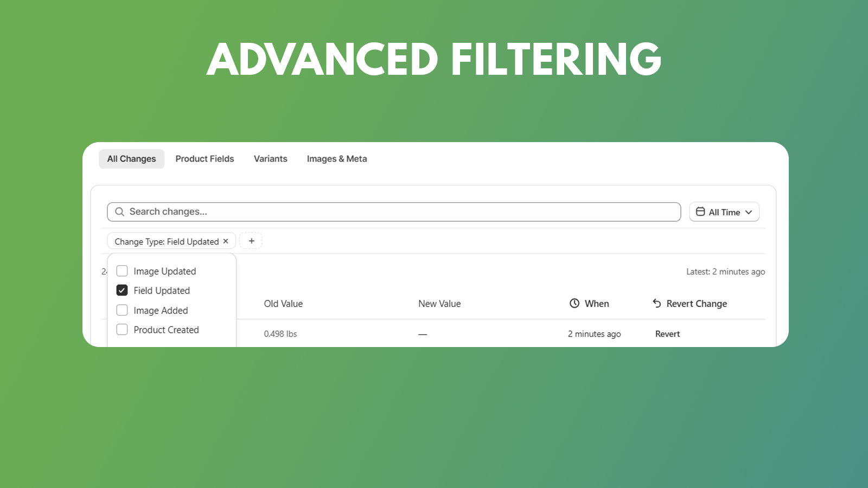Enable the Image Added filter option
This screenshot has width=868, height=488.
click(122, 310)
